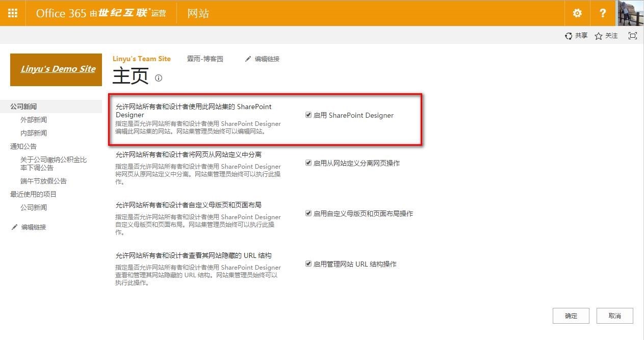This screenshot has width=644, height=340.
Task: Open 内部新闻 in sidebar
Action: [x=34, y=133]
